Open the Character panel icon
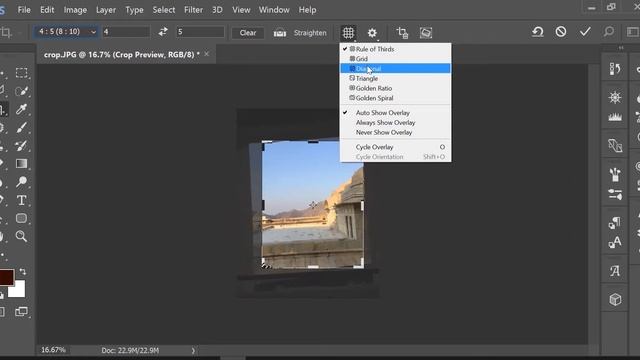The image size is (640, 360). point(615,242)
